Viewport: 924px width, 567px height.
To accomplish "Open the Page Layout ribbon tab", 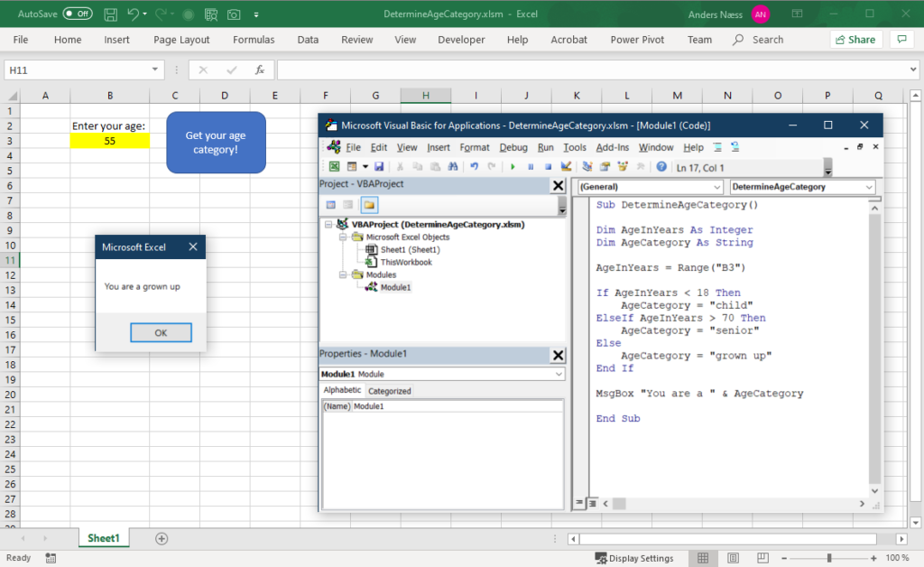I will pyautogui.click(x=181, y=40).
